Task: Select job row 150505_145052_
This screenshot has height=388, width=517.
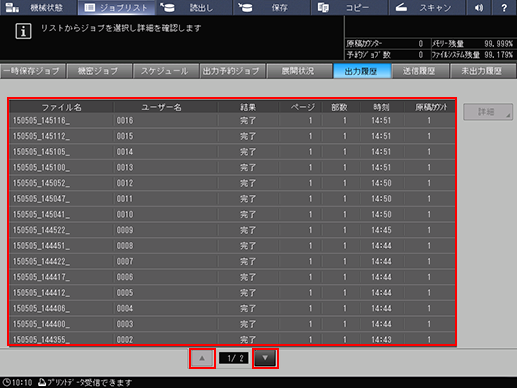Action: (232, 183)
